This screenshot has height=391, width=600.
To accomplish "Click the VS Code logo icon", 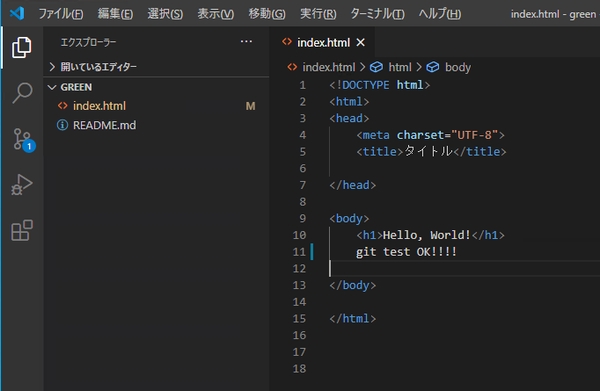I will point(17,13).
